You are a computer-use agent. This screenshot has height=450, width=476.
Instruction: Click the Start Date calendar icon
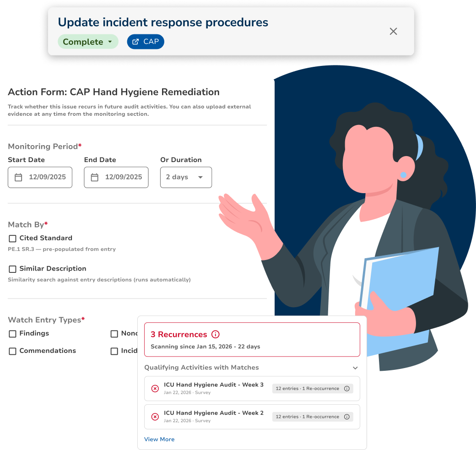[18, 177]
